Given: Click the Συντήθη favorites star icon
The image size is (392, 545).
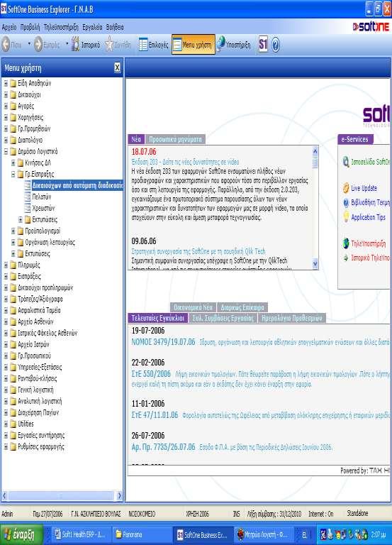Looking at the screenshot, I should (x=109, y=45).
